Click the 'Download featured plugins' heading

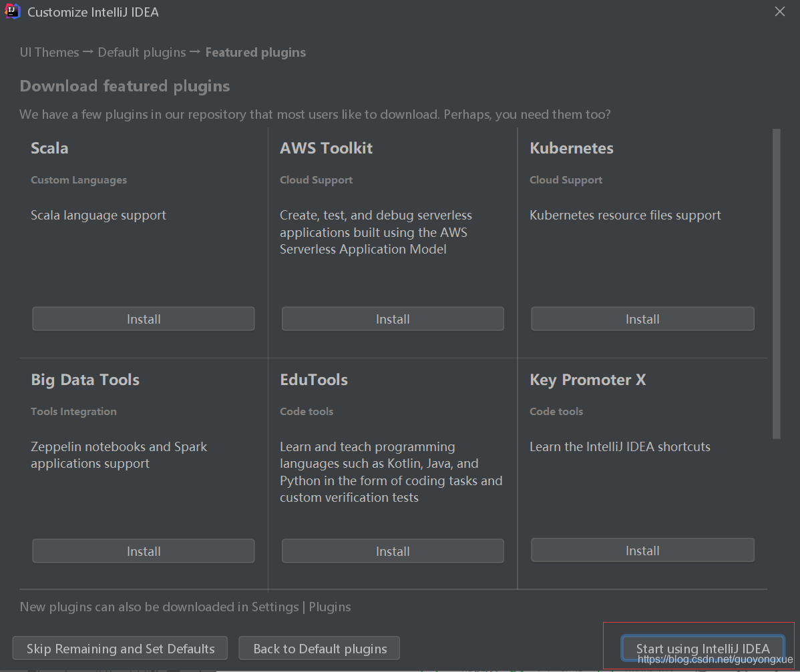tap(124, 86)
